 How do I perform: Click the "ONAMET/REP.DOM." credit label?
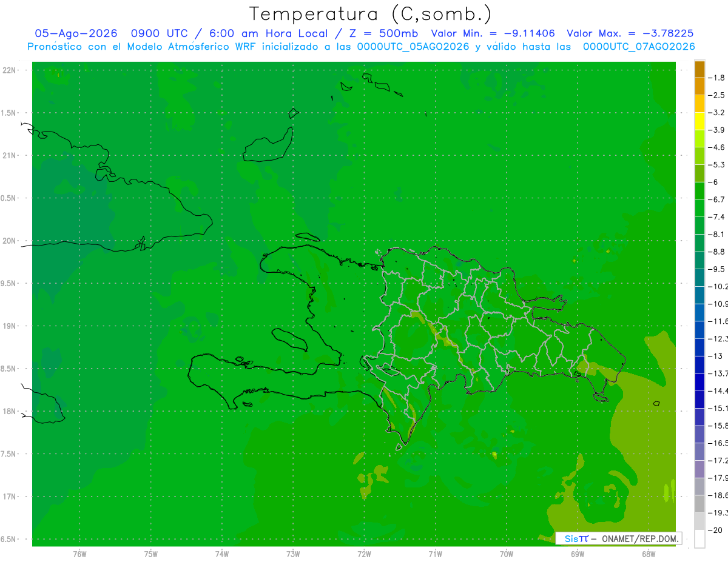pyautogui.click(x=640, y=538)
